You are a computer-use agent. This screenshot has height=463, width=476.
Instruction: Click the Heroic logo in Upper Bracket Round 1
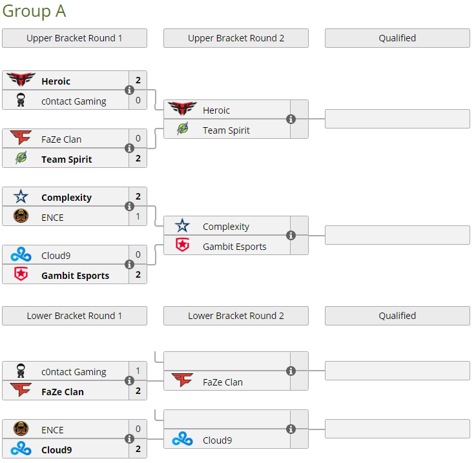point(21,81)
